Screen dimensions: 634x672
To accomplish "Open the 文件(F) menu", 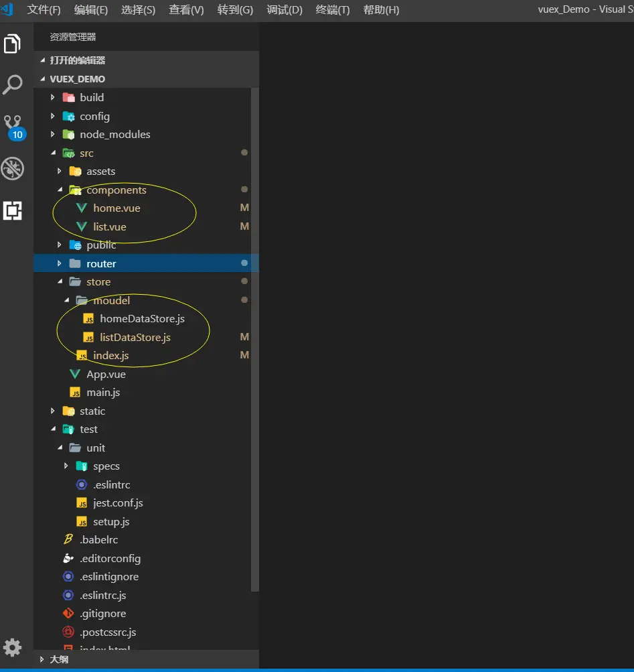I will coord(44,10).
